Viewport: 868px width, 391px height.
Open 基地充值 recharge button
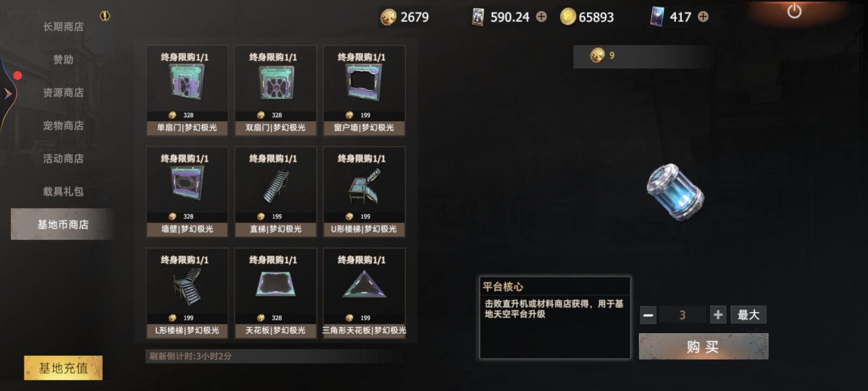[63, 368]
